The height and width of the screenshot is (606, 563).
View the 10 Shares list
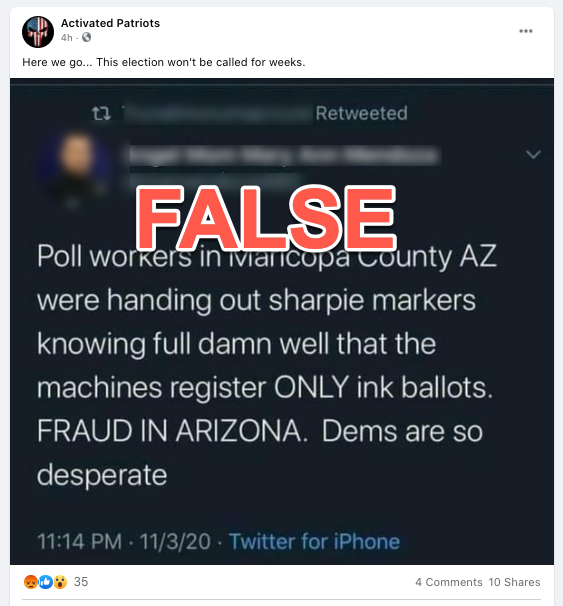[514, 582]
